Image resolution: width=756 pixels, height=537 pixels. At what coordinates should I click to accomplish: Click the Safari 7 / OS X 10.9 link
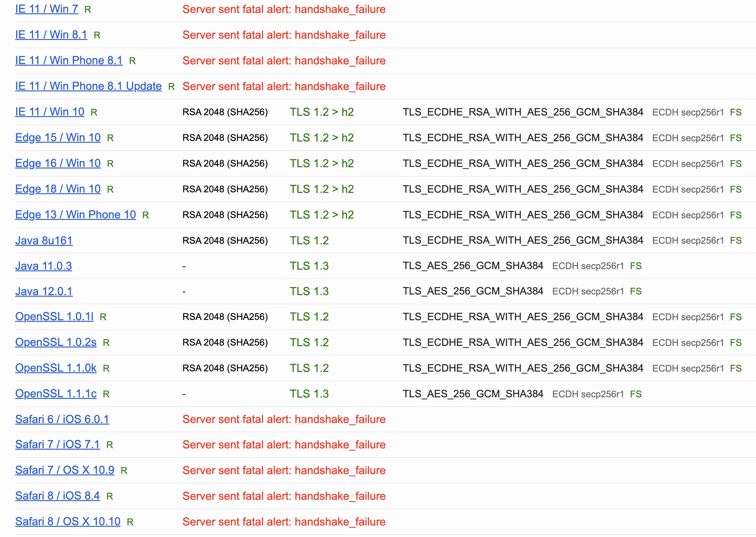[x=64, y=470]
